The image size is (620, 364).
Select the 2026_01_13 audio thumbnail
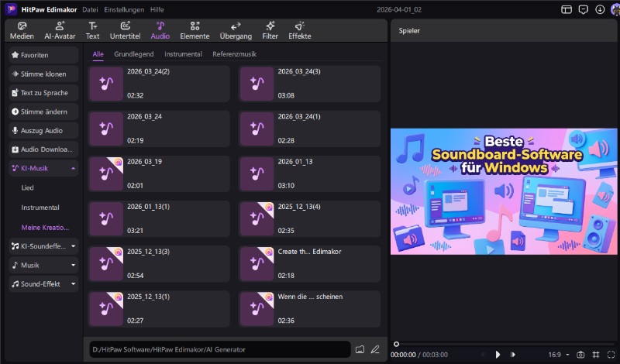pyautogui.click(x=257, y=174)
